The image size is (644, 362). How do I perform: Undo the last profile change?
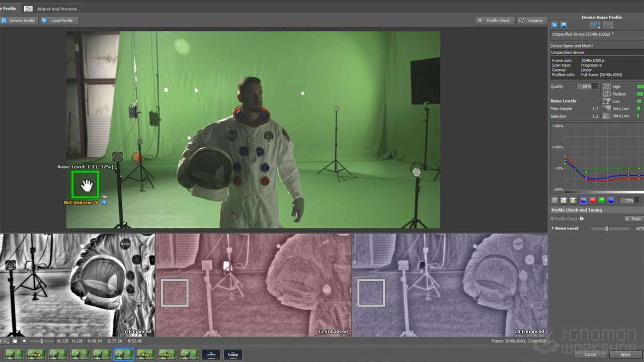point(596,25)
